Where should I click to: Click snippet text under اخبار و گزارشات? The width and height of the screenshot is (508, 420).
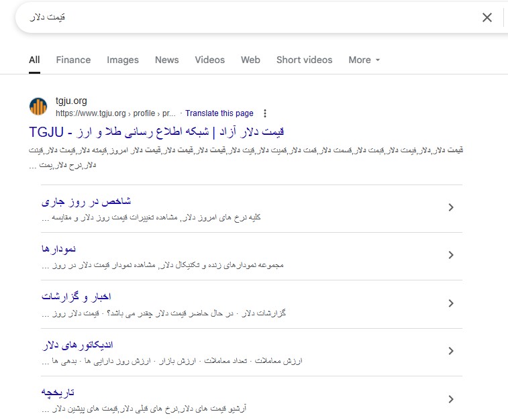click(164, 313)
